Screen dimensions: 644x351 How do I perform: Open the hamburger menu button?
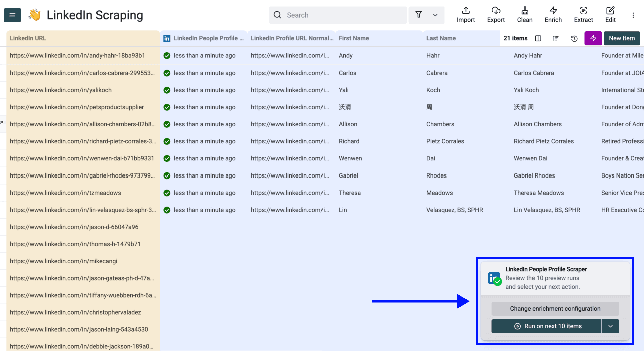[12, 15]
